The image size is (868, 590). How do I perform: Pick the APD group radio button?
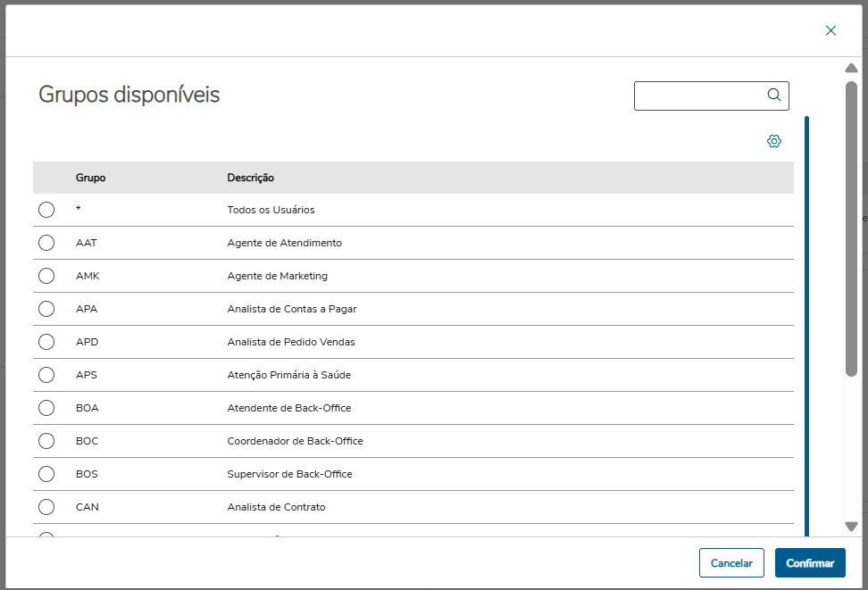[46, 342]
